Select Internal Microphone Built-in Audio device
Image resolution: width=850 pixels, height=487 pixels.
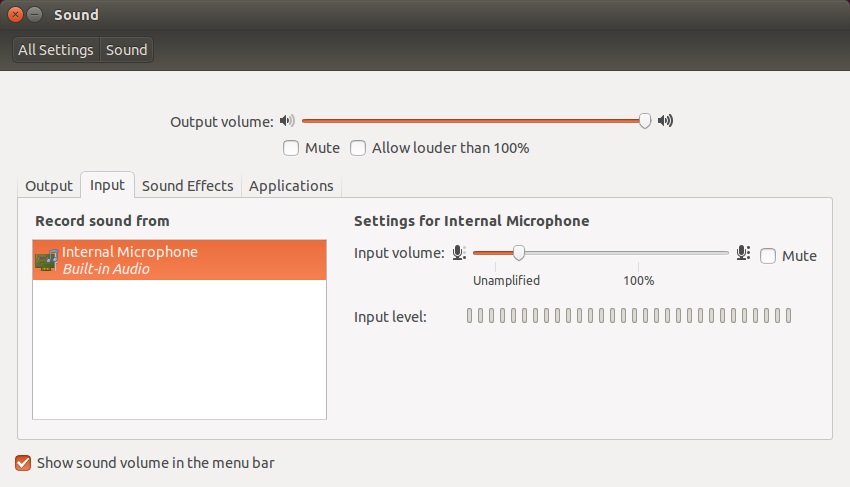[180, 260]
